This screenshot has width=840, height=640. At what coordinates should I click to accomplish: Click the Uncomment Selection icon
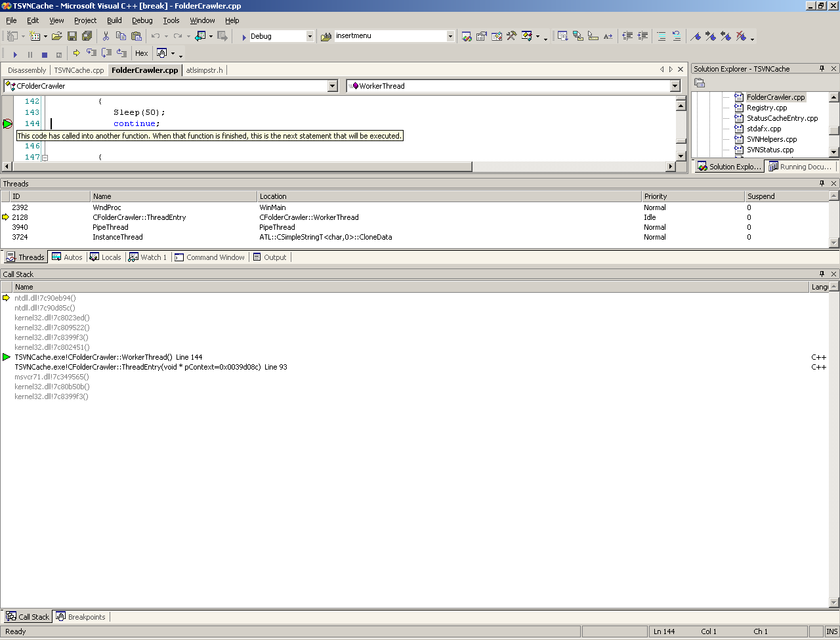coord(676,36)
